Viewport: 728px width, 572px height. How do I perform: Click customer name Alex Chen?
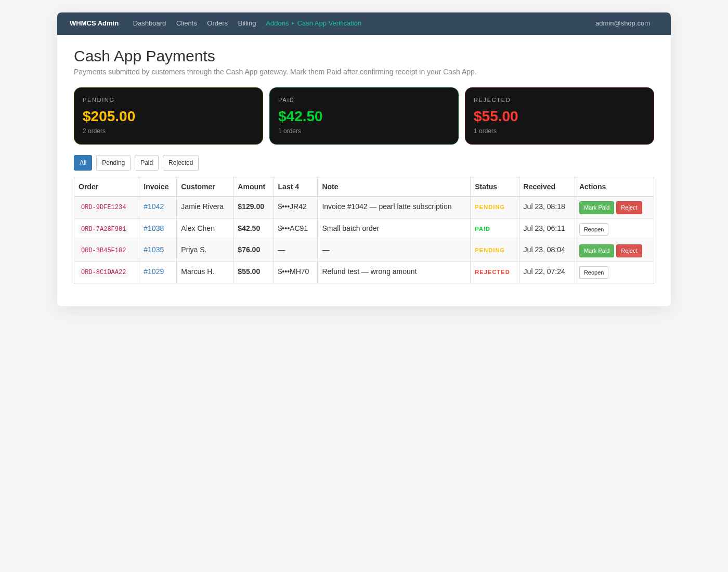pyautogui.click(x=198, y=228)
